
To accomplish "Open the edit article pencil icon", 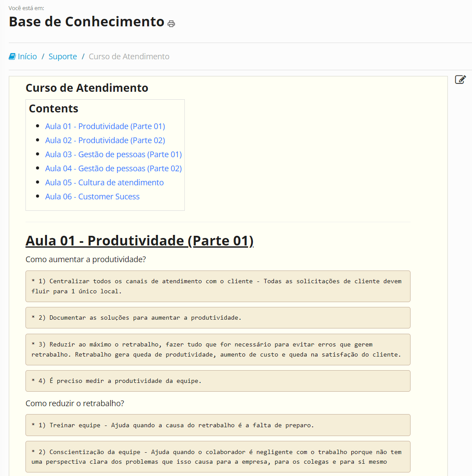I will pos(460,79).
